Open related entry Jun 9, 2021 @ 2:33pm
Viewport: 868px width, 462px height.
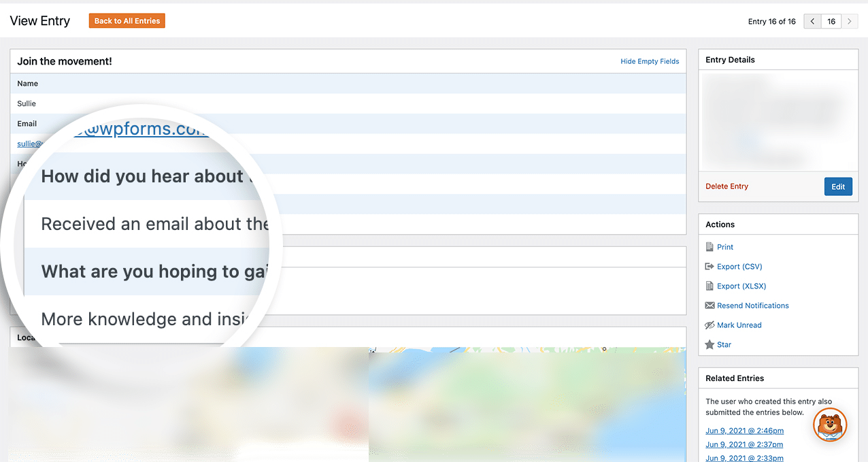744,458
